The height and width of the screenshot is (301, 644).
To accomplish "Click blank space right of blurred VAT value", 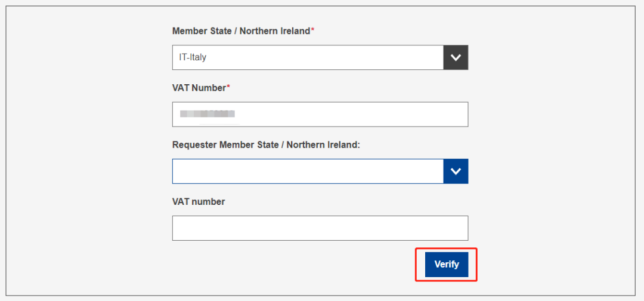I will (x=358, y=114).
